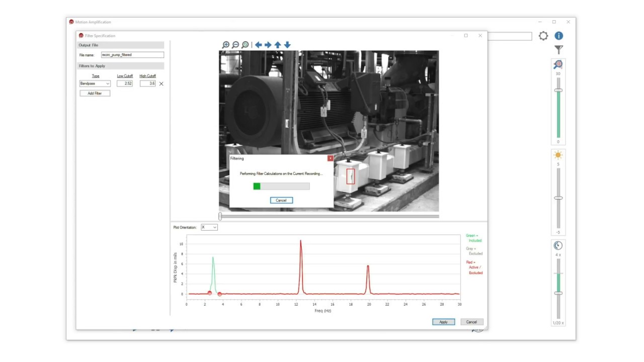Screen dimensions: 644x362
Task: Pan the image right with the arrow
Action: (x=268, y=45)
